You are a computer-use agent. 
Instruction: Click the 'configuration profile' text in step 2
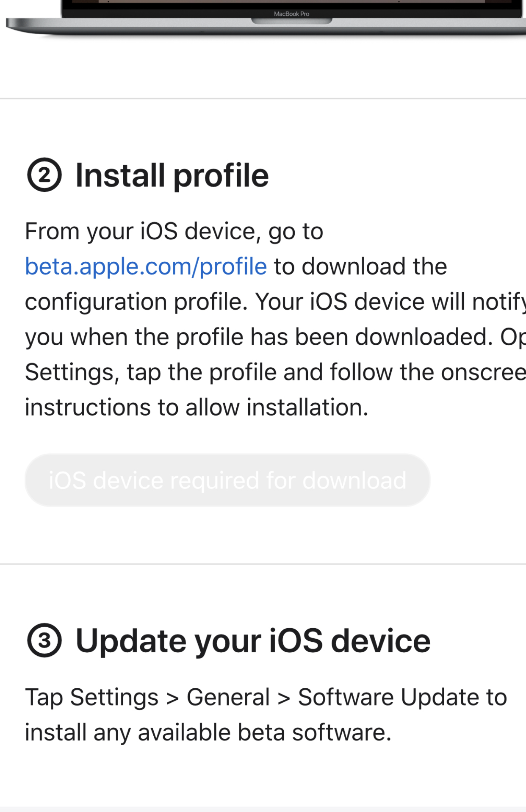tap(136, 302)
